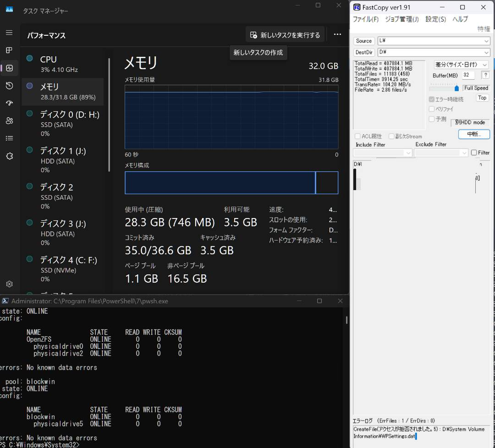Expand the Include Filter dropdown

click(408, 153)
